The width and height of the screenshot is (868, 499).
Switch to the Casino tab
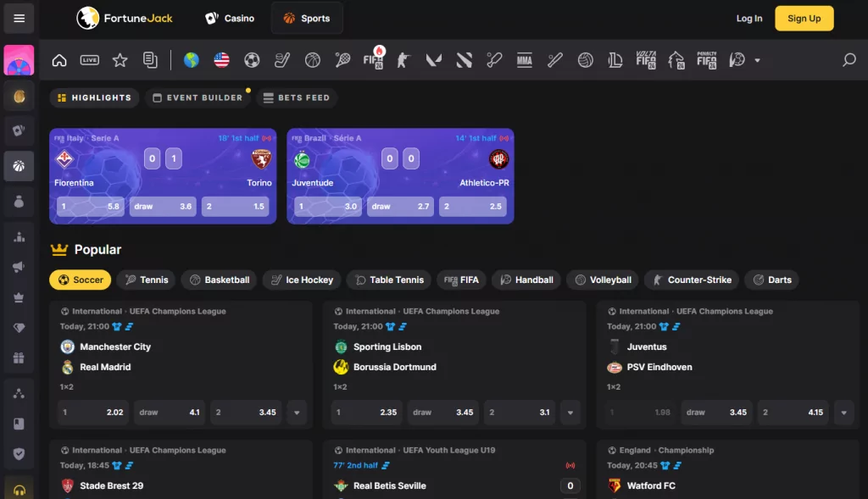pyautogui.click(x=230, y=19)
